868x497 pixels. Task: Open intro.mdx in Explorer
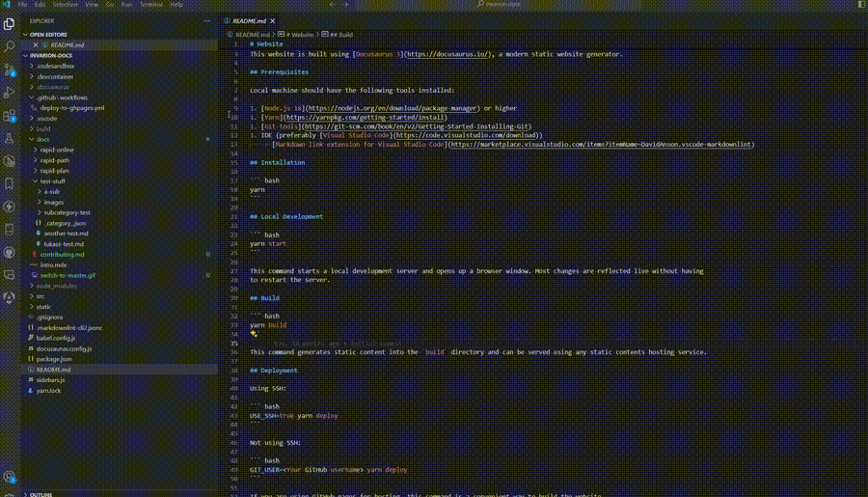(x=53, y=264)
